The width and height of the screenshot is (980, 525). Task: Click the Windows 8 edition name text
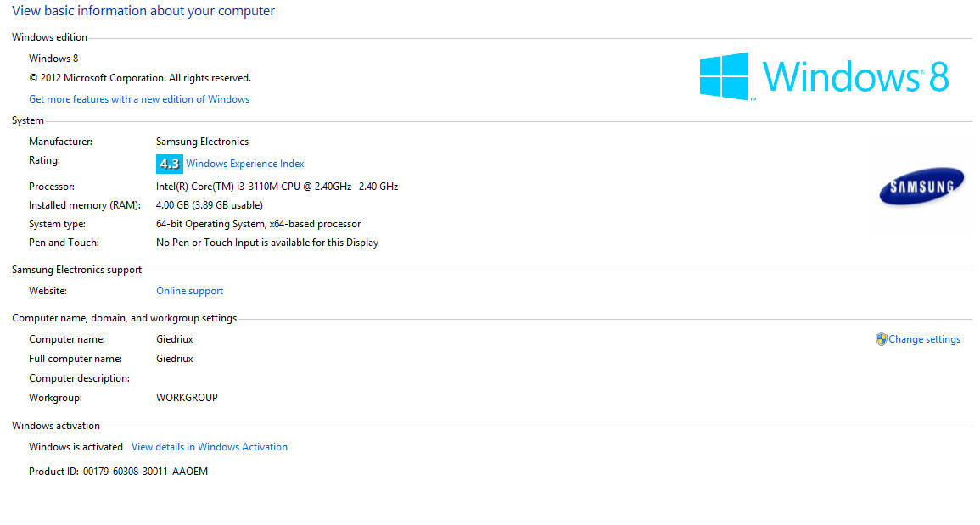pos(53,59)
